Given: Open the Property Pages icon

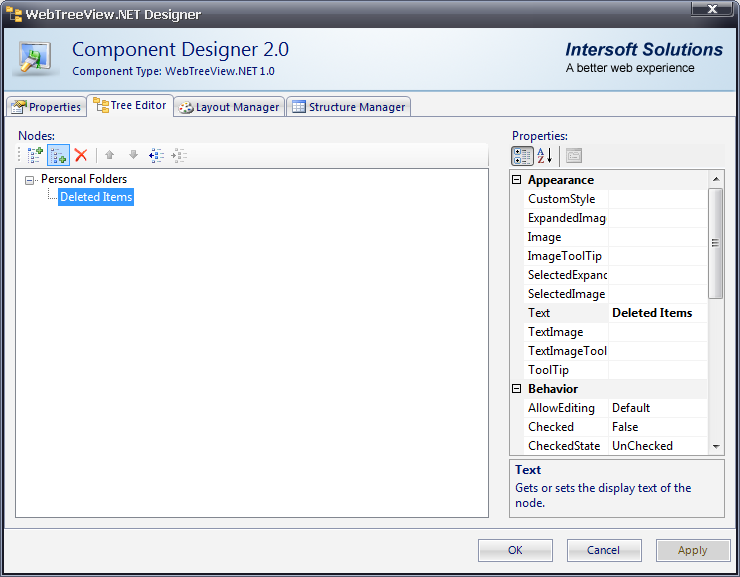Looking at the screenshot, I should (574, 156).
